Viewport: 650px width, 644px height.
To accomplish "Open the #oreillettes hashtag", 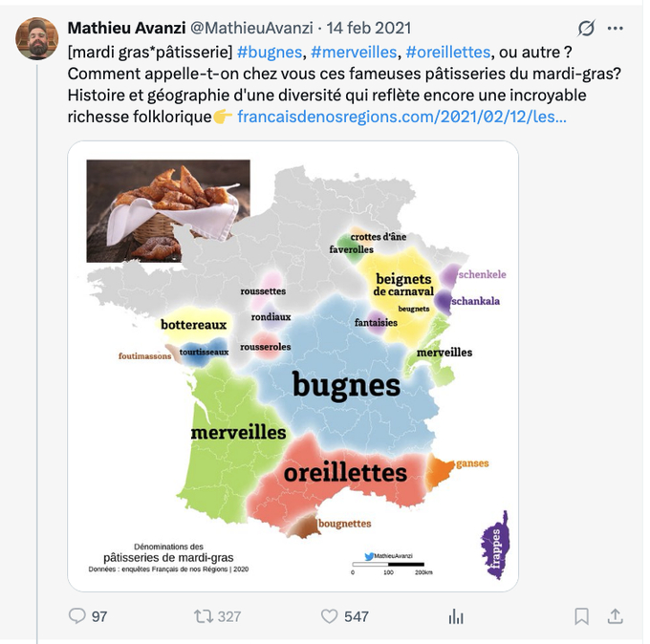I will [448, 51].
